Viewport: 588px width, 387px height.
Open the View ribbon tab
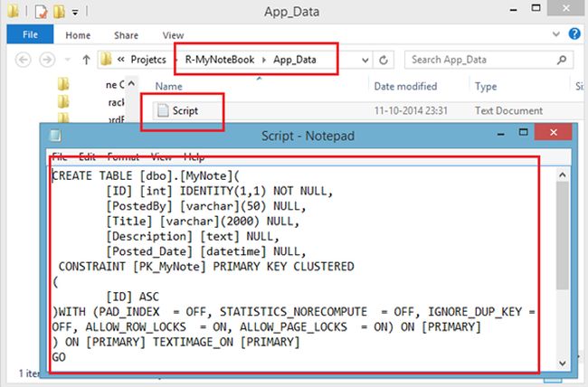tap(173, 35)
